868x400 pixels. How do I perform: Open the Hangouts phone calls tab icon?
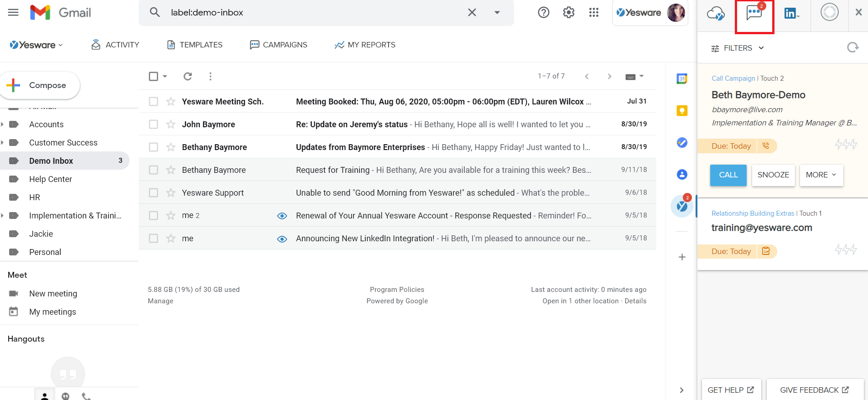click(86, 396)
